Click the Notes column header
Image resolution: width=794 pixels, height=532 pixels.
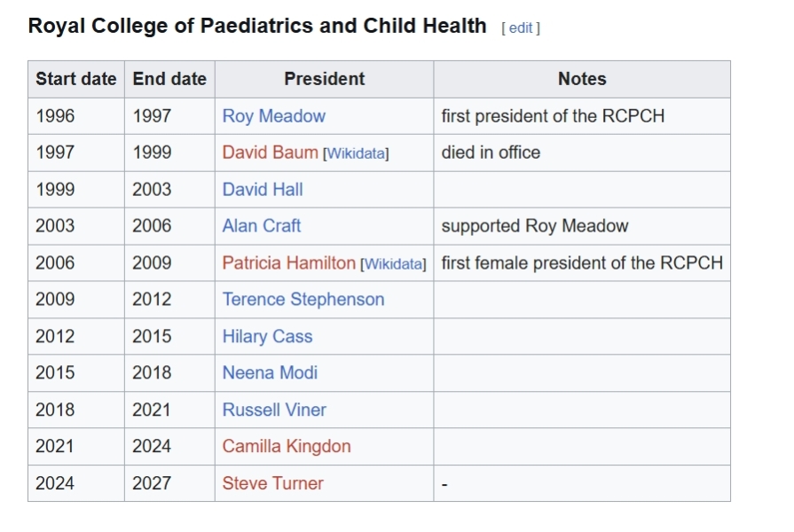pyautogui.click(x=582, y=79)
